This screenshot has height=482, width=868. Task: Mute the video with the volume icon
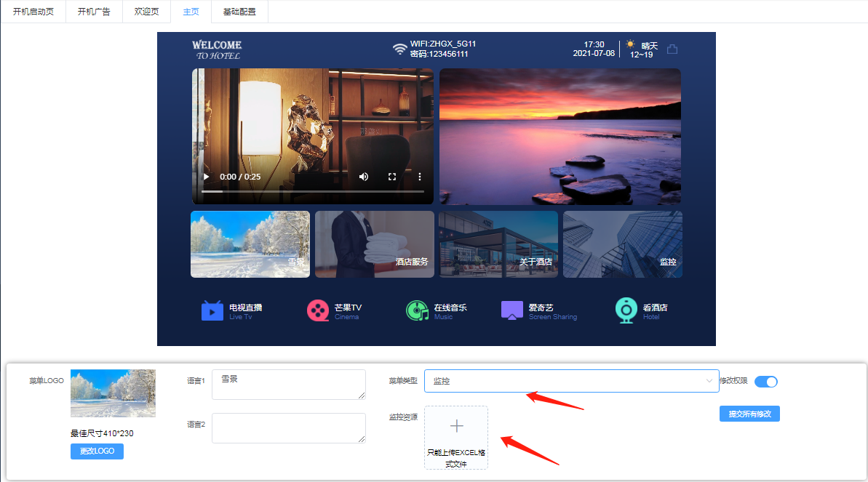pos(364,177)
